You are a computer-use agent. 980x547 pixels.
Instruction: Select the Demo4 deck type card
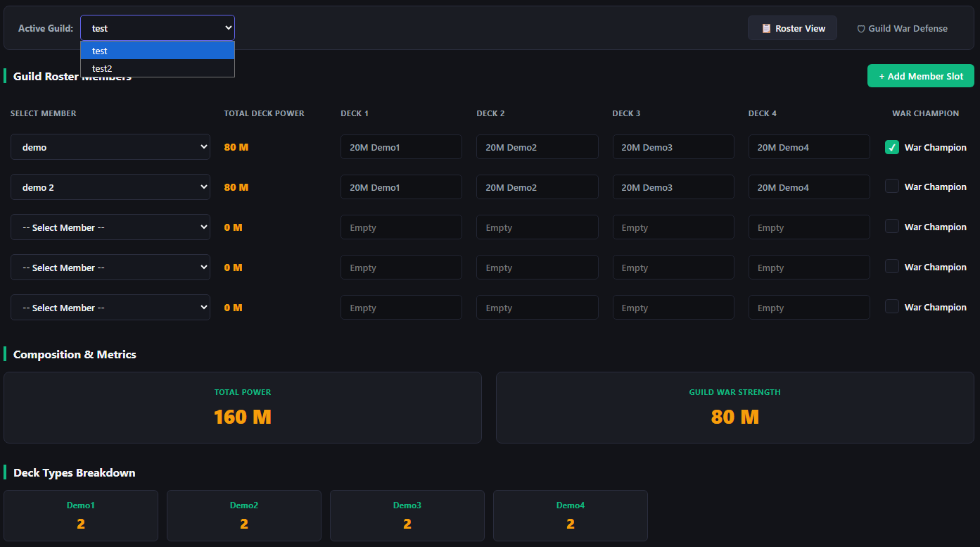pos(571,516)
